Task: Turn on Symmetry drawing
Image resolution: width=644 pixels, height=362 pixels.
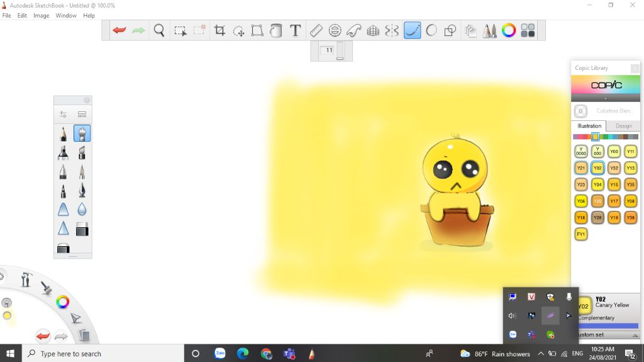Action: [392, 30]
